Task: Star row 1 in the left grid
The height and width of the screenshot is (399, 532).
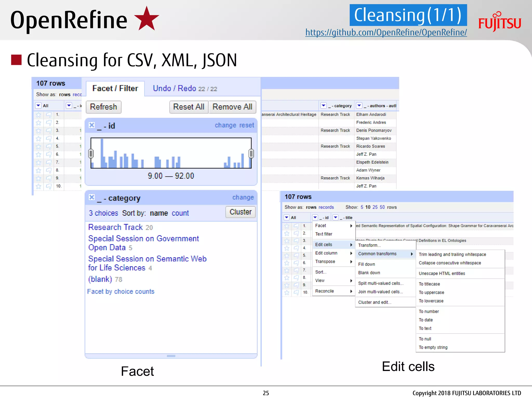Action: pyautogui.click(x=38, y=115)
